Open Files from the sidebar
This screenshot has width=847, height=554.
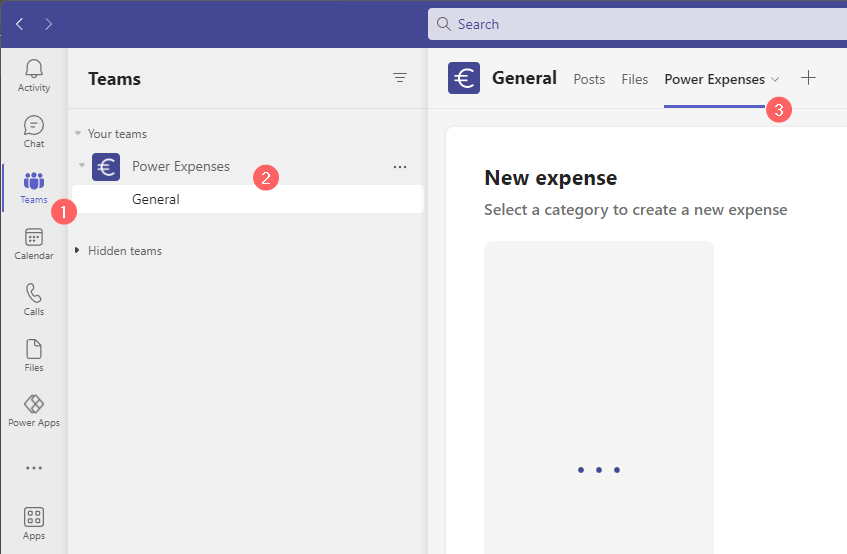tap(34, 350)
